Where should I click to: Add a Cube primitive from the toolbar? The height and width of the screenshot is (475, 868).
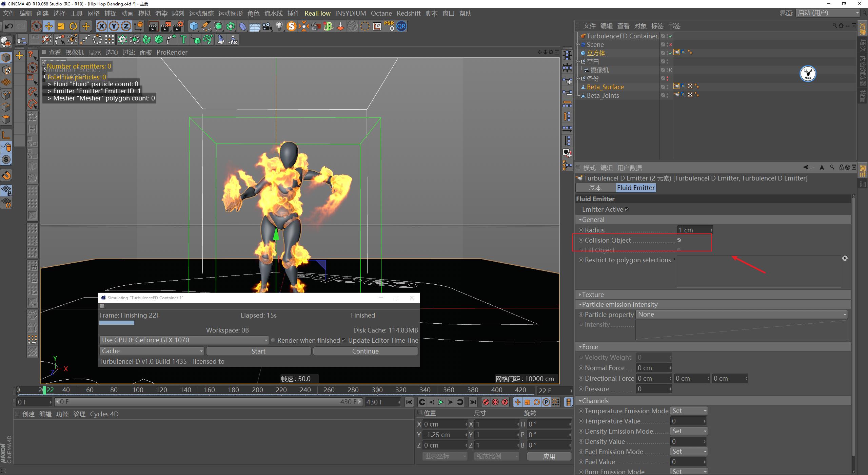coord(193,26)
